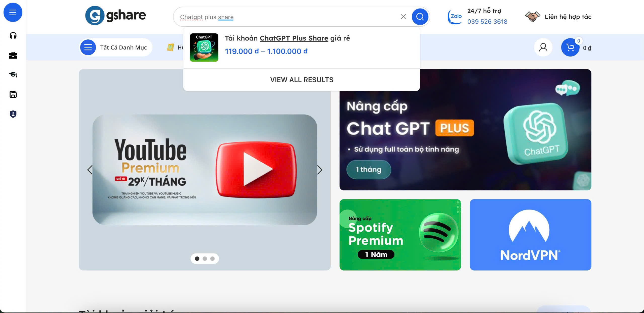The image size is (644, 313).
Task: Open Tài khoản ChatGPT Plus Share result link
Action: pos(287,38)
